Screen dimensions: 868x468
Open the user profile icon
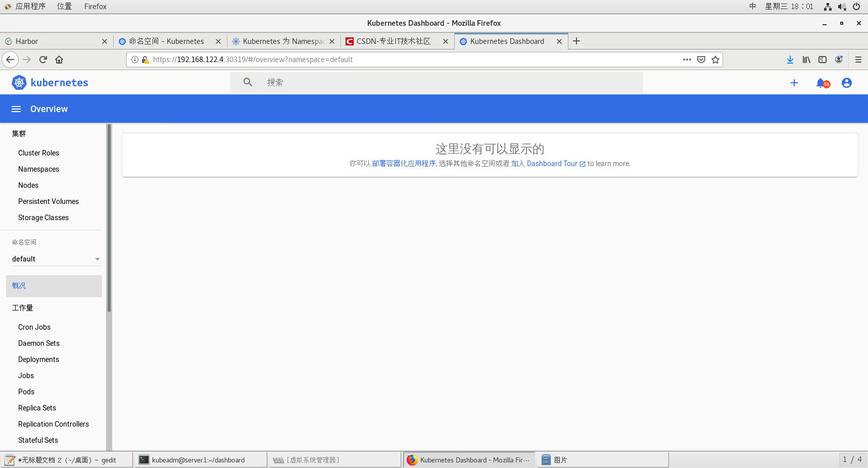[846, 82]
